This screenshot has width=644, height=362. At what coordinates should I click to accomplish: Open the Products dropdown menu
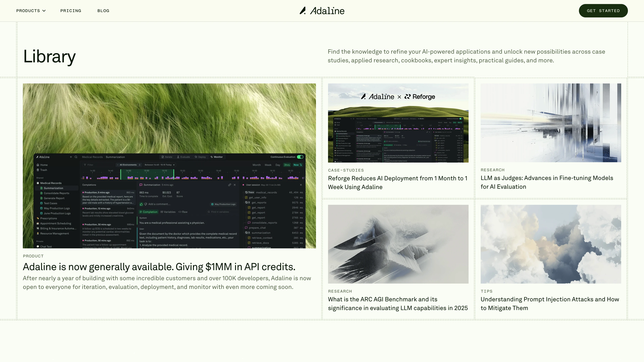[x=31, y=11]
